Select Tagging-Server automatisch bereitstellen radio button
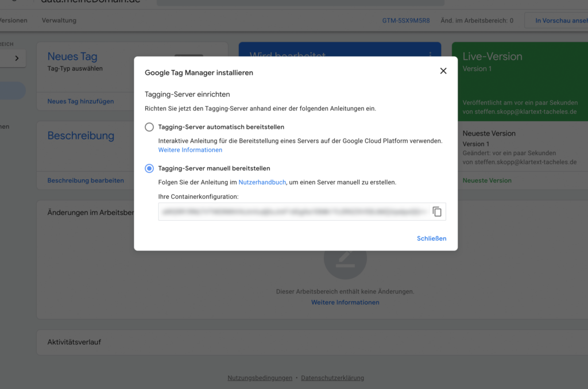The width and height of the screenshot is (588, 389). pyautogui.click(x=149, y=127)
